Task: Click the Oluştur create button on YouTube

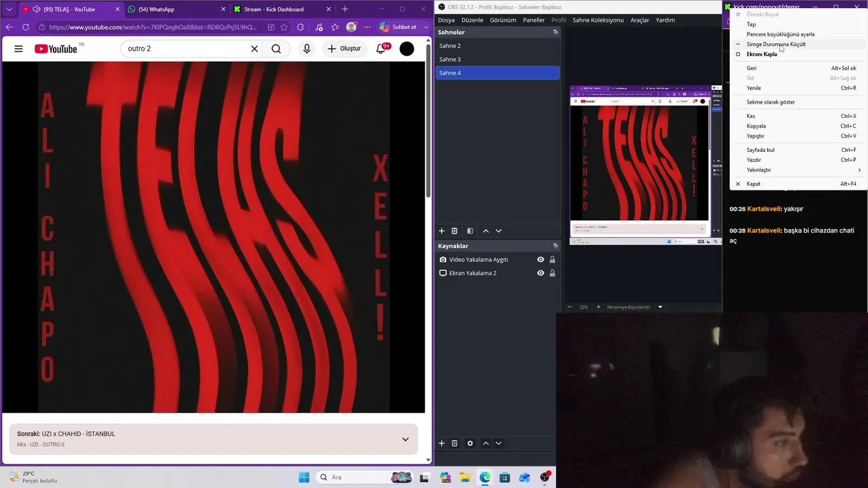Action: 344,49
